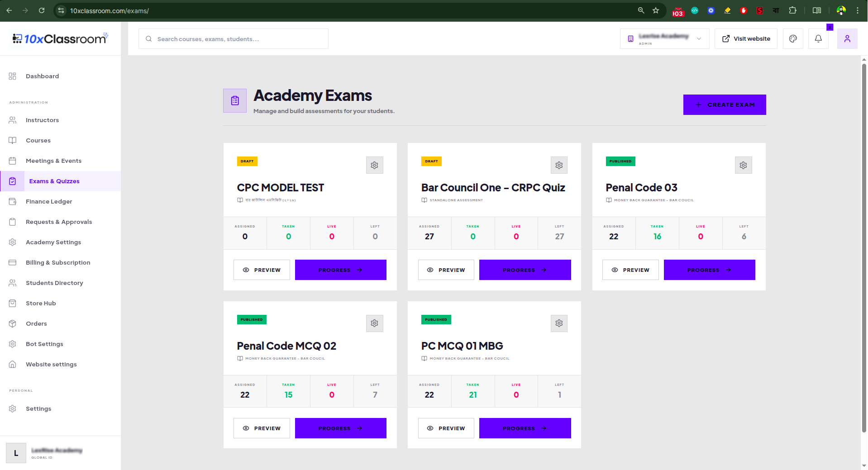The height and width of the screenshot is (470, 868).
Task: Go to Dashboard in sidebar
Action: tap(61, 76)
